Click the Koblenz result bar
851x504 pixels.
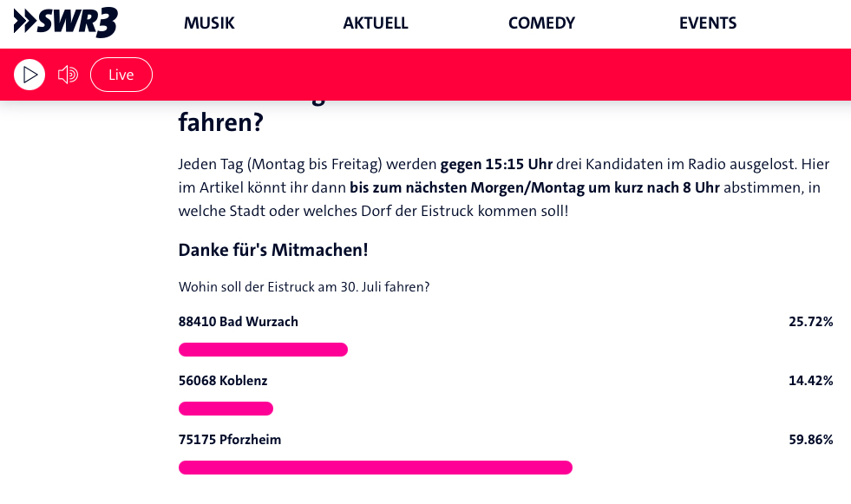[226, 409]
